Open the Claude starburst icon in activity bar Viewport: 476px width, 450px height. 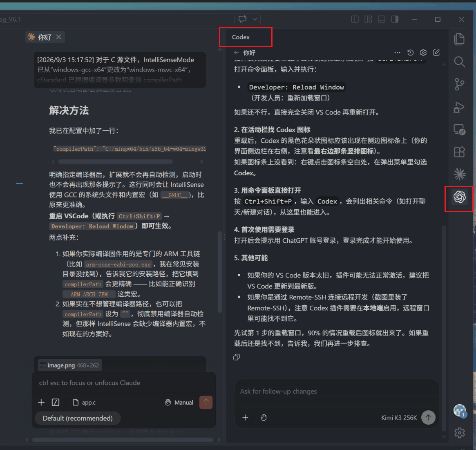[459, 174]
